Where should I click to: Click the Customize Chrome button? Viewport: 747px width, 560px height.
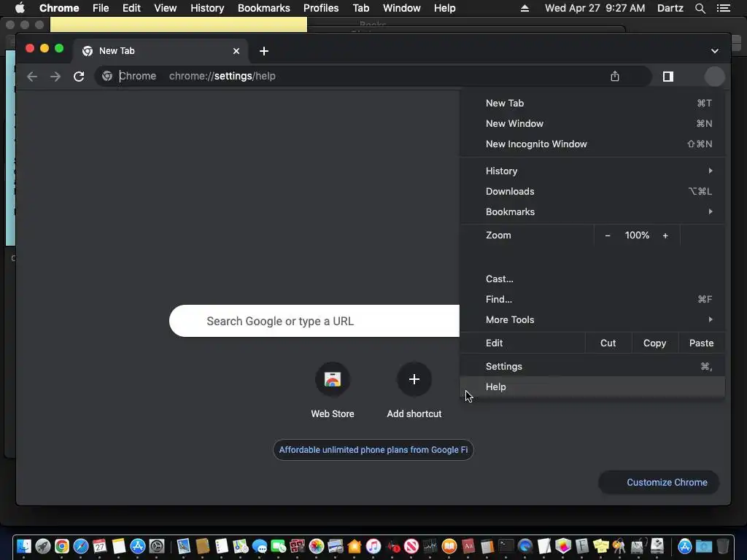tap(659, 483)
